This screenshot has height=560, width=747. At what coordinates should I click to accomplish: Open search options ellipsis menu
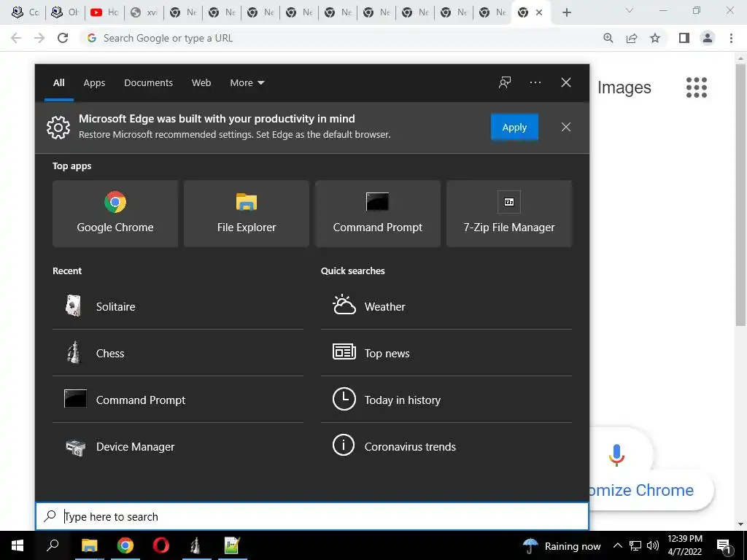tap(535, 82)
